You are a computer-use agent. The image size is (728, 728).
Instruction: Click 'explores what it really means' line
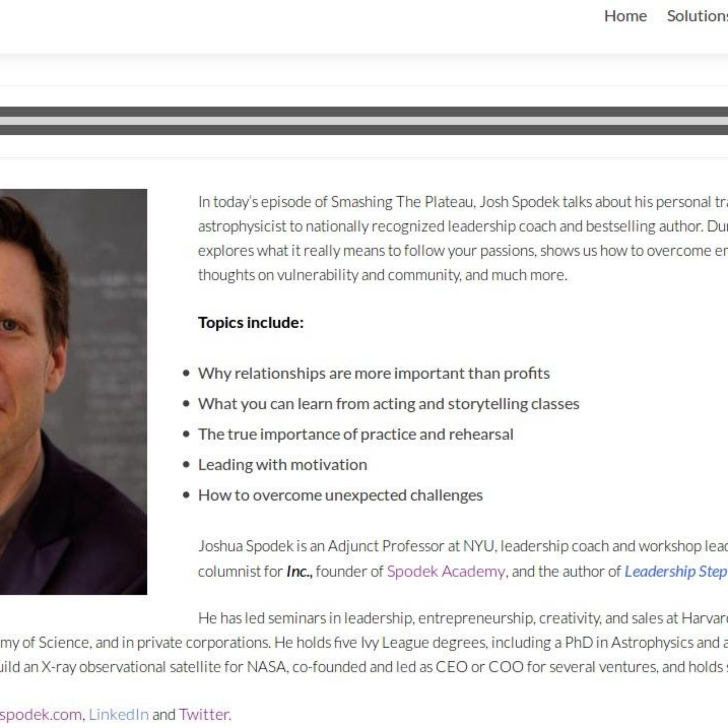463,250
